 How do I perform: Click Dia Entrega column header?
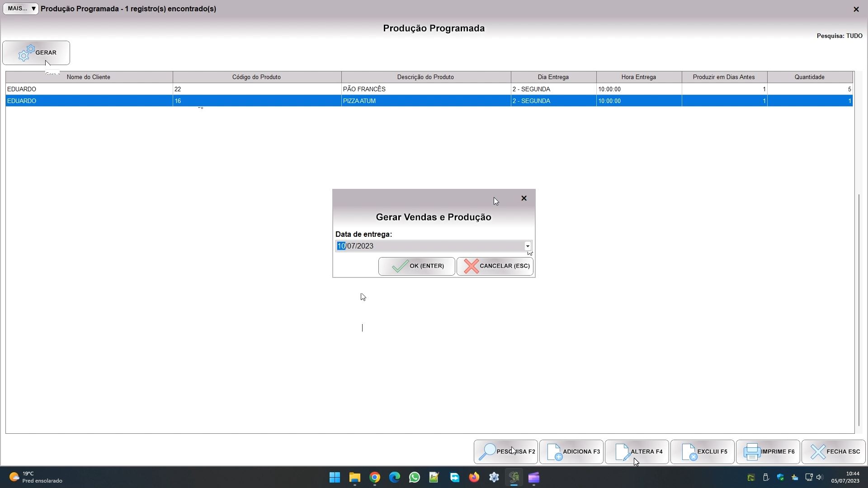[x=553, y=77]
